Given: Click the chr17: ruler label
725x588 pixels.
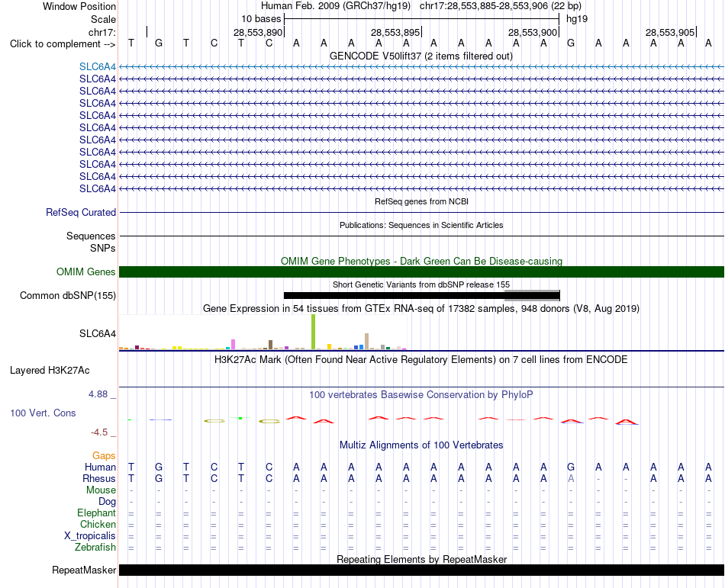Looking at the screenshot, I should (x=101, y=32).
